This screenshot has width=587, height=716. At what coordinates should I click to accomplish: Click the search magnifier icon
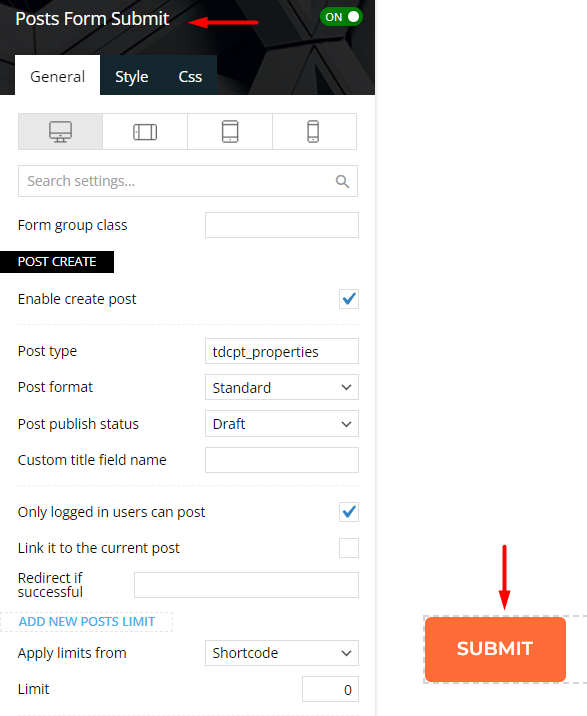(342, 181)
